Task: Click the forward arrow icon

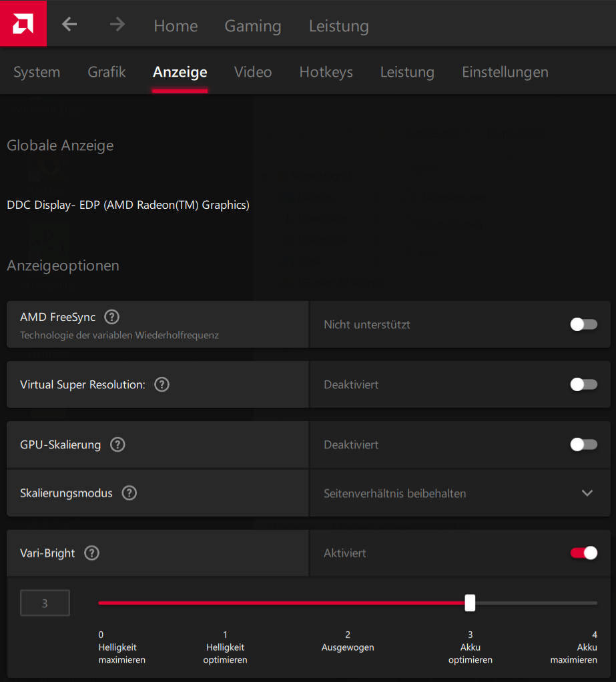Action: point(117,25)
